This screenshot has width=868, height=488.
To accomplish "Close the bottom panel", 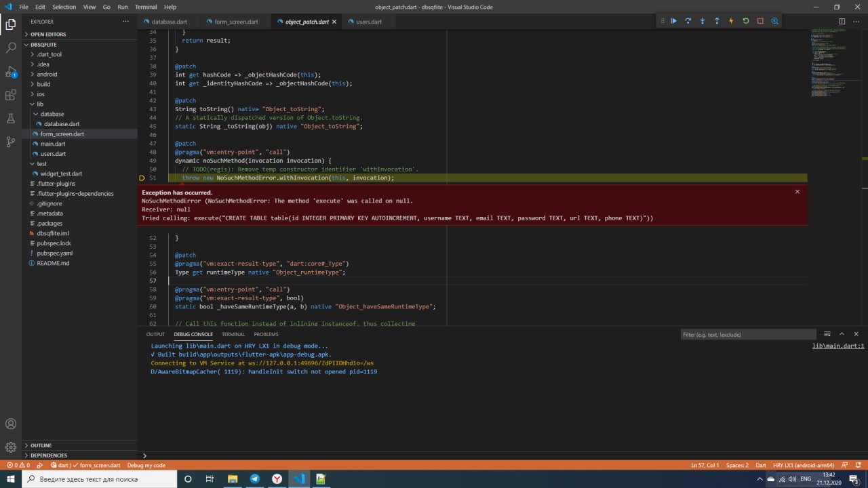I will pyautogui.click(x=856, y=334).
